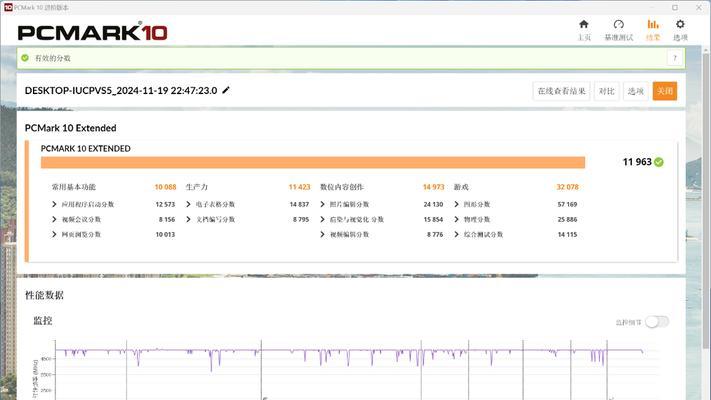Toggle the 监控细节 switch
The image size is (711, 400).
tap(657, 322)
